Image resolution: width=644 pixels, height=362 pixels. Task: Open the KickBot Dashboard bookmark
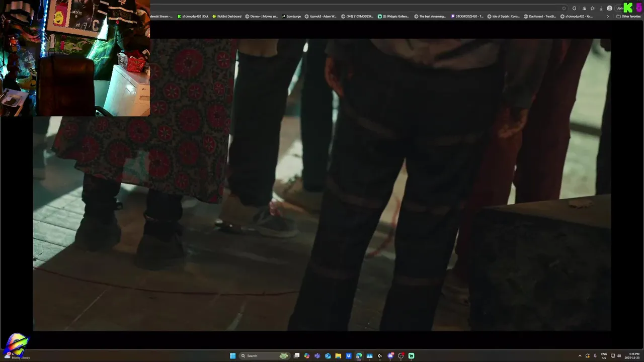(x=227, y=17)
